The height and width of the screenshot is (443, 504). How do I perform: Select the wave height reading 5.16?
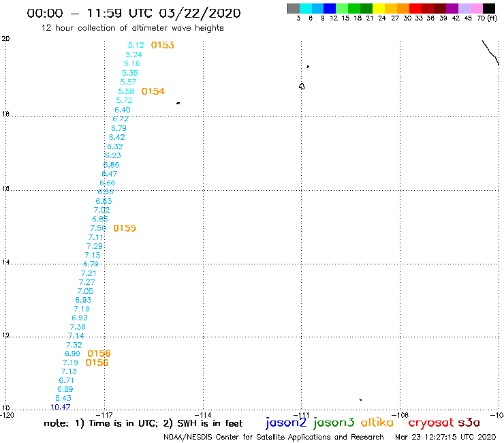pyautogui.click(x=131, y=63)
